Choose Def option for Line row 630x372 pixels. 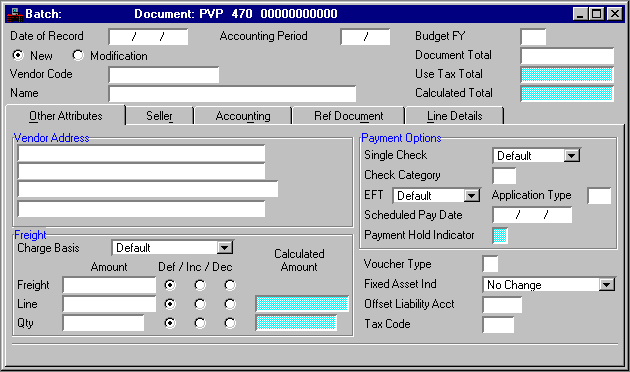pyautogui.click(x=170, y=304)
